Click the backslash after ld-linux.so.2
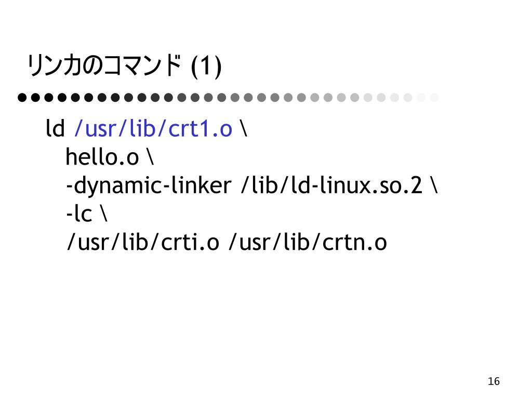Viewport: 532px width, 399px height. (x=434, y=185)
